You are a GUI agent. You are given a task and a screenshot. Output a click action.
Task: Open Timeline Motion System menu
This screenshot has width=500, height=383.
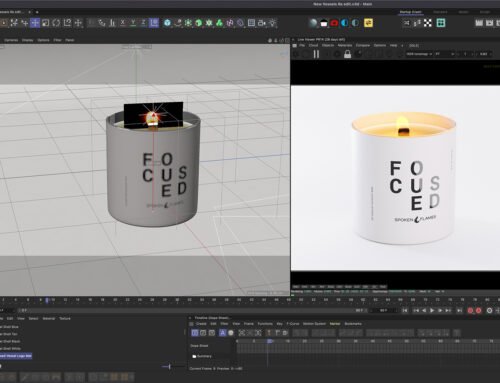(314, 324)
